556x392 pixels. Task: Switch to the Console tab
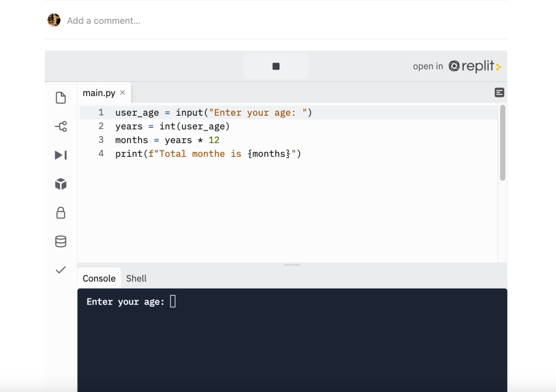click(99, 279)
